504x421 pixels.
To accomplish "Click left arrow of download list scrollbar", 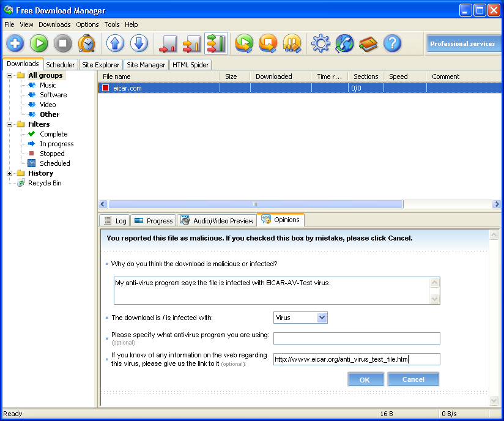I will point(103,204).
